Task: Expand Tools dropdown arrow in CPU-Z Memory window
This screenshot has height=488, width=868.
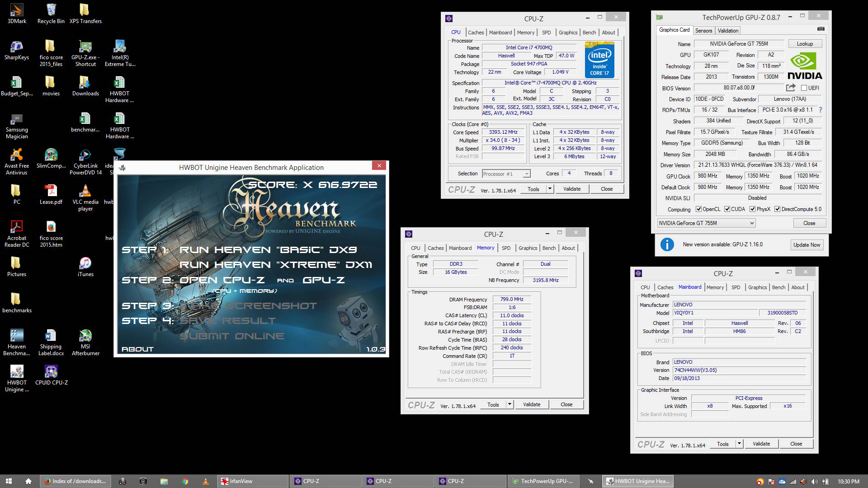Action: (509, 404)
